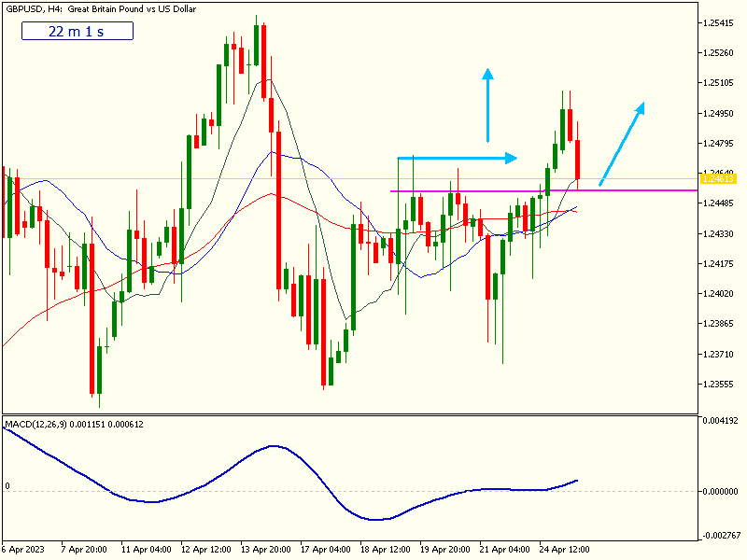The width and height of the screenshot is (747, 560).
Task: Click the 0.000000 MACD scale value
Action: [x=722, y=491]
